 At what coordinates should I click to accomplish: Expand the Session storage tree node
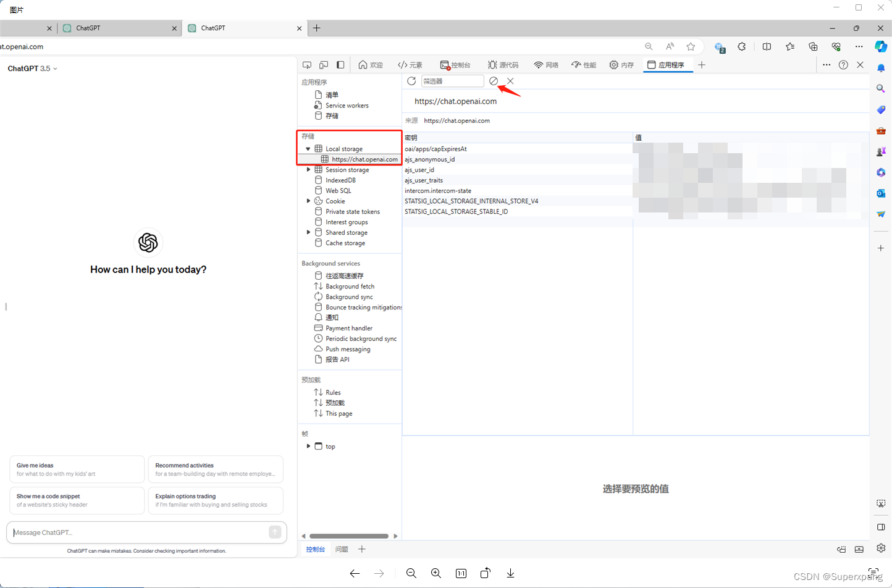tap(308, 170)
